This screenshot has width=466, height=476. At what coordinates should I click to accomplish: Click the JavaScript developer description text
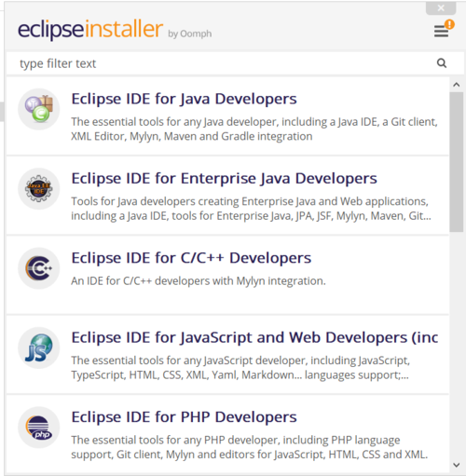coord(240,367)
